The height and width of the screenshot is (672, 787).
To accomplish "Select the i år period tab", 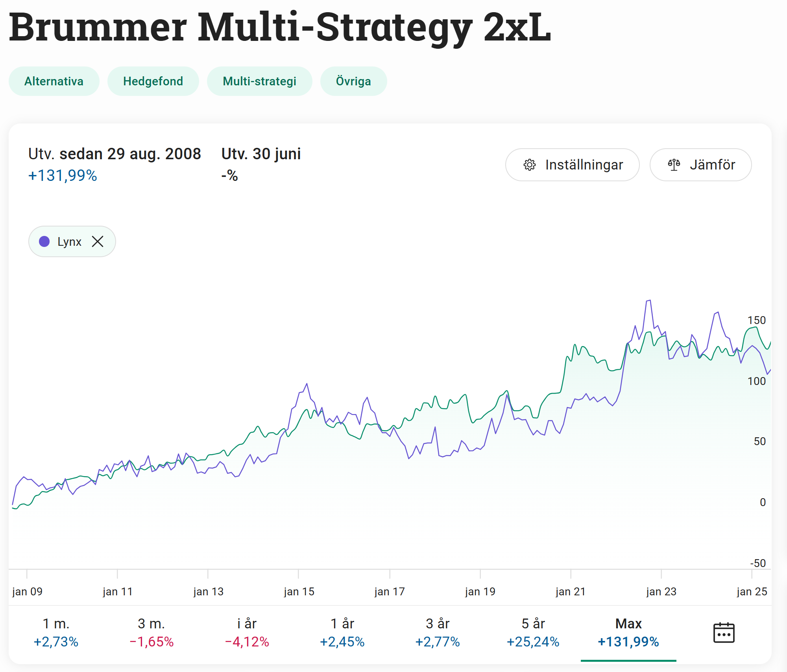I will [x=247, y=632].
